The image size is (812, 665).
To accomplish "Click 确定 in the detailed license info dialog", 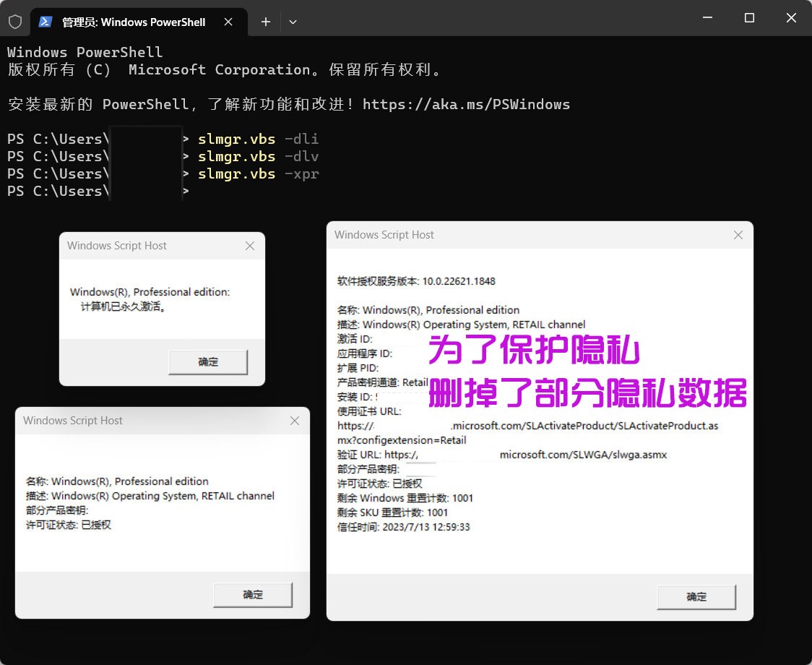I will 696,596.
